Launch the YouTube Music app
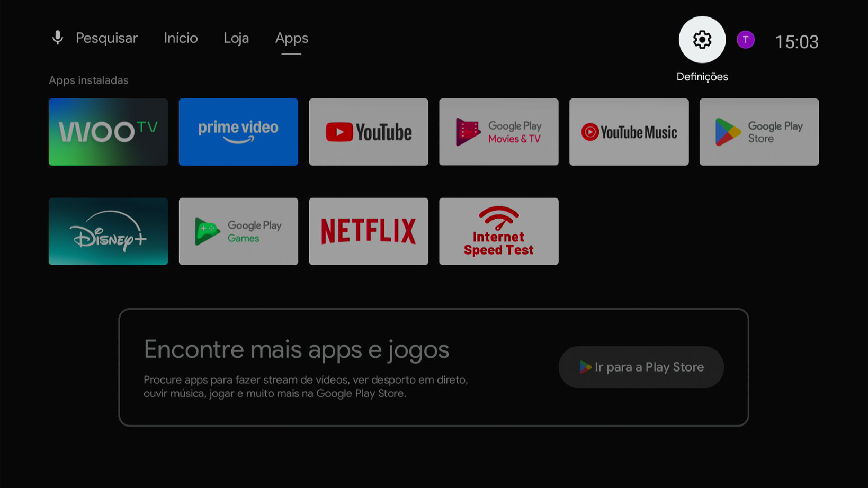 tap(629, 132)
